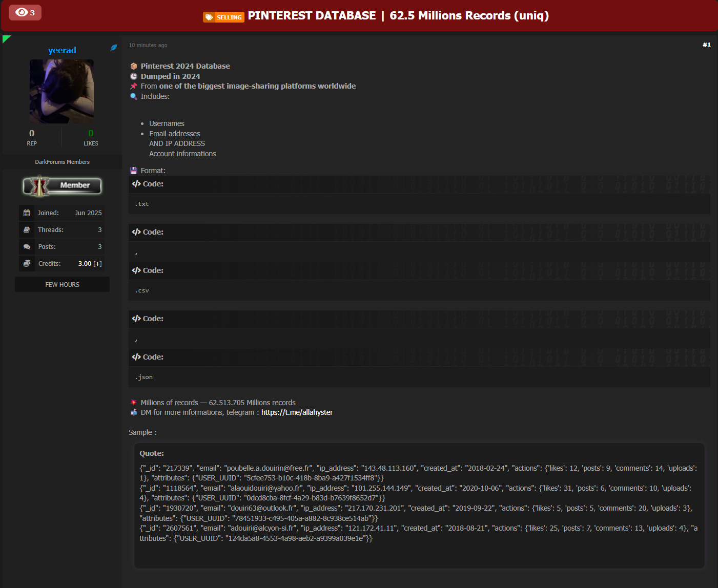Image resolution: width=718 pixels, height=588 pixels.
Task: Select the green LIKES count
Action: [x=91, y=133]
